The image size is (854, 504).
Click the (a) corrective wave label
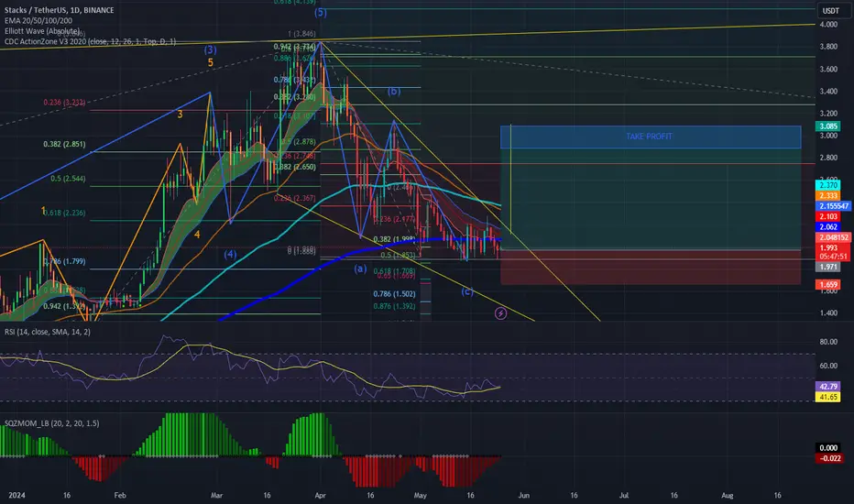point(360,268)
